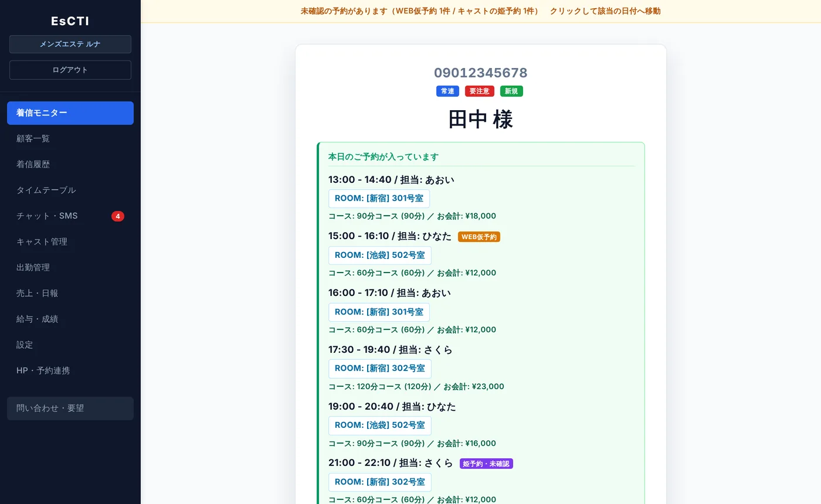Open 顧客一覧 in the sidebar

70,139
